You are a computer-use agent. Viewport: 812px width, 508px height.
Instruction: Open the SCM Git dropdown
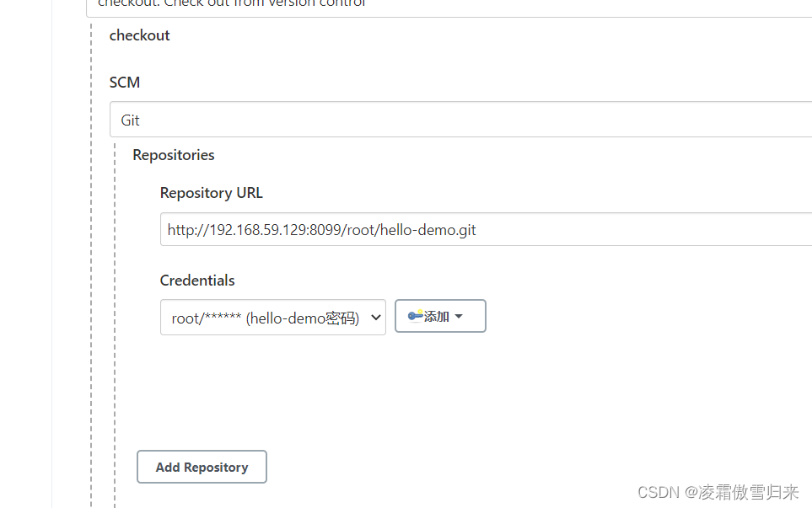click(x=460, y=120)
